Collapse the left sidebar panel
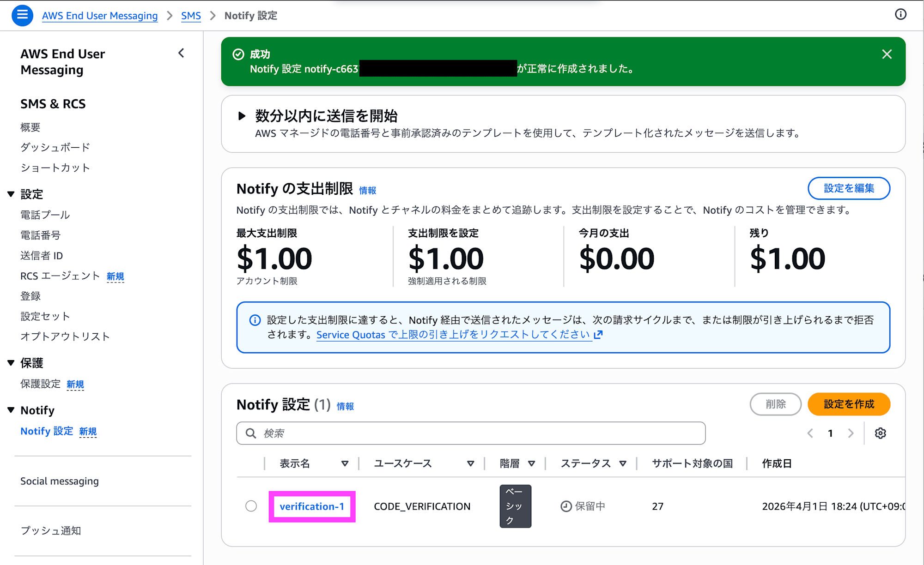This screenshot has height=565, width=924. pos(181,53)
